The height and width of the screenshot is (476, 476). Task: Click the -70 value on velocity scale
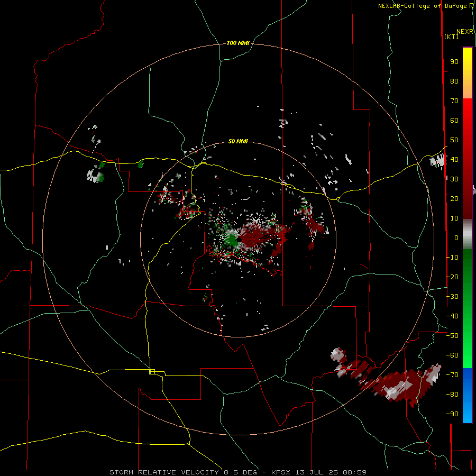[x=452, y=375]
